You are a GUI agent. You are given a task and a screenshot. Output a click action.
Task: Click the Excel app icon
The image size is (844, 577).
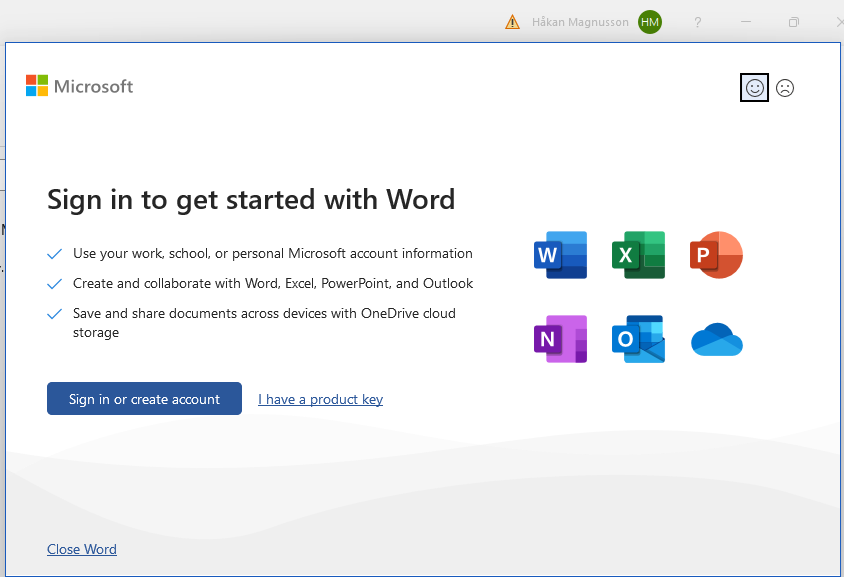pyautogui.click(x=638, y=255)
